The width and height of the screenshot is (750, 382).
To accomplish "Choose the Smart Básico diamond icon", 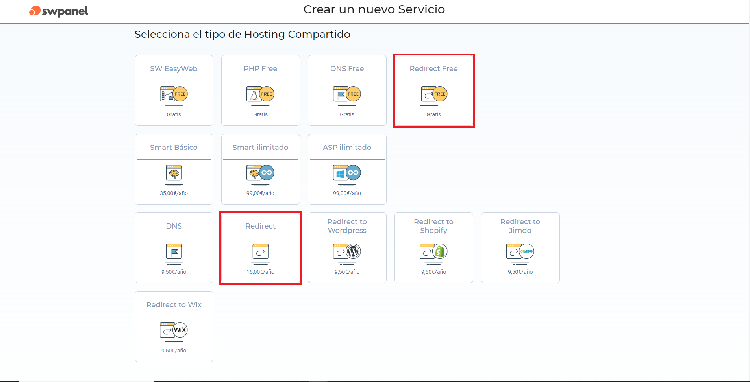I will (x=174, y=174).
